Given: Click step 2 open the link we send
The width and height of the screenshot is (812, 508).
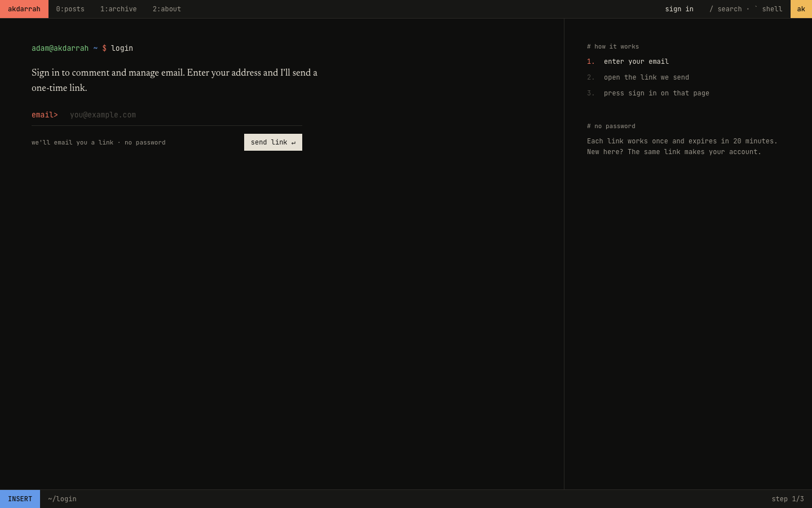Looking at the screenshot, I should click(x=638, y=77).
